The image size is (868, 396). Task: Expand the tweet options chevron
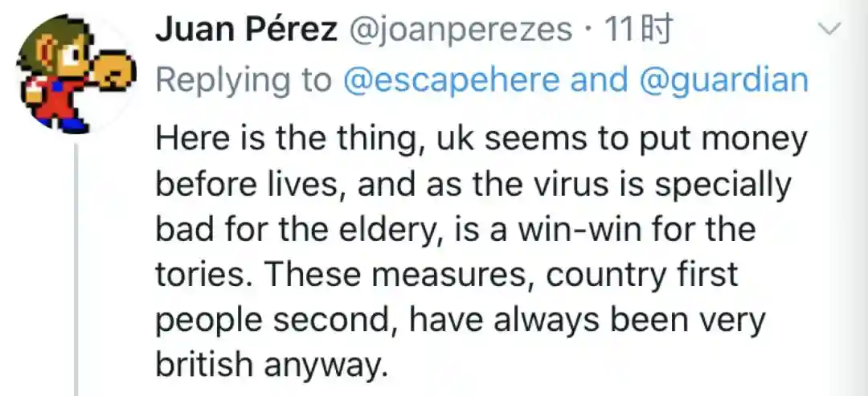click(x=828, y=31)
